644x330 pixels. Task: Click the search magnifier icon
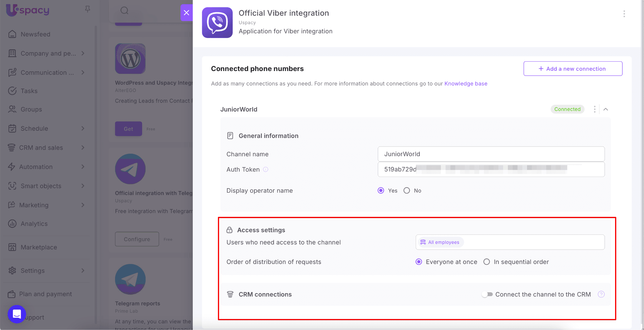pos(125,11)
